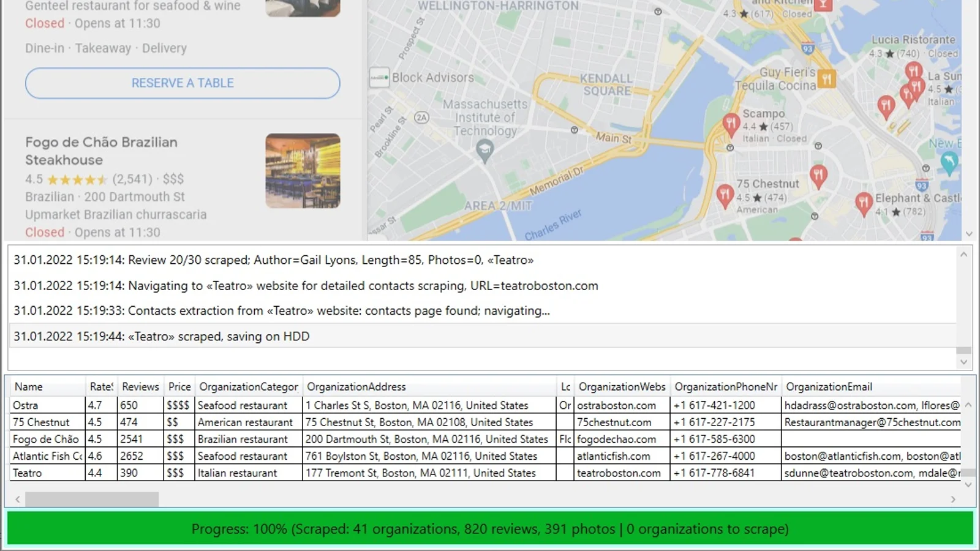The width and height of the screenshot is (980, 551).
Task: Select Guy Fieri's Tequila Cocina orange pin
Action: [x=827, y=79]
